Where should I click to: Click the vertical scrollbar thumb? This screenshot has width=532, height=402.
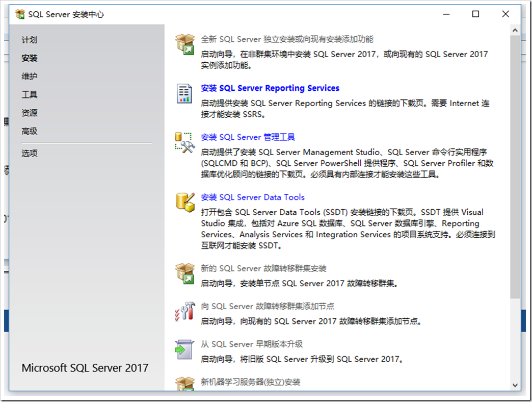point(515,167)
